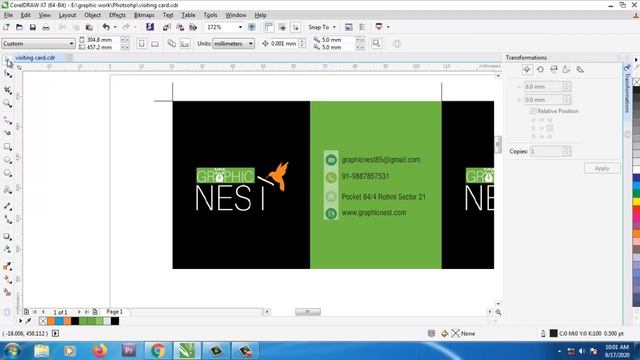
Task: Select the Transparency tool
Action: pos(7,249)
